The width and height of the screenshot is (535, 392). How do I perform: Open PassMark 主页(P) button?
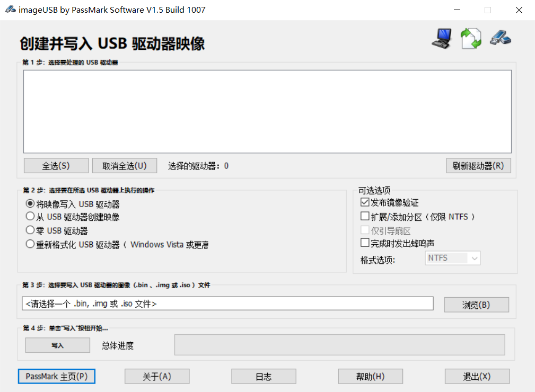tap(57, 376)
